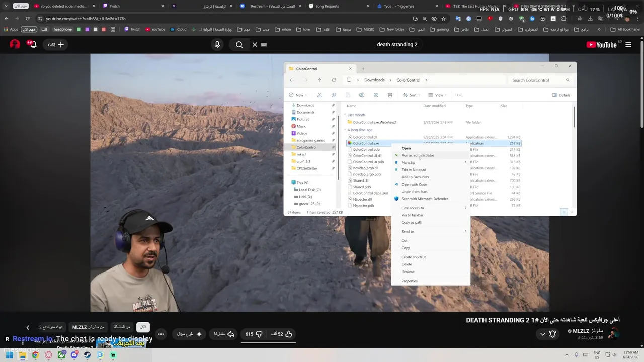Reload the page in Chrome
The height and width of the screenshot is (362, 644).
[x=27, y=19]
